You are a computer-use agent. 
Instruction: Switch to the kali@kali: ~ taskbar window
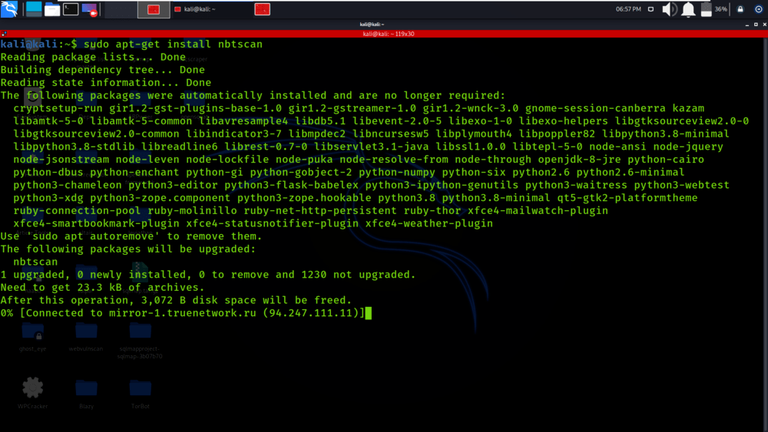[x=195, y=9]
